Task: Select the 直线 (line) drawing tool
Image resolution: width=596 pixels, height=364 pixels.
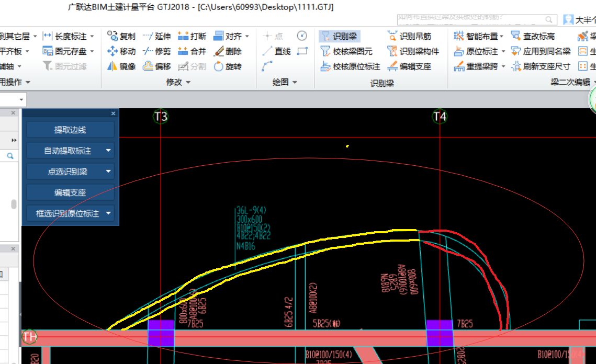Action: [277, 51]
